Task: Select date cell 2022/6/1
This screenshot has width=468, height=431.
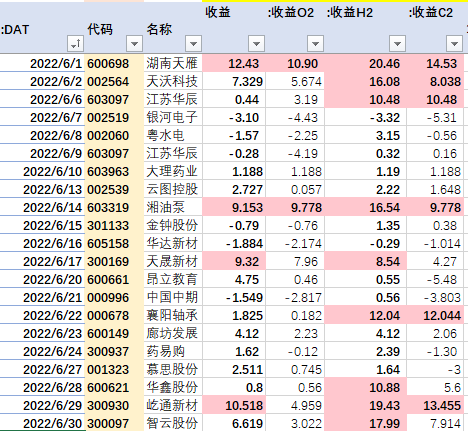Action: pyautogui.click(x=42, y=63)
